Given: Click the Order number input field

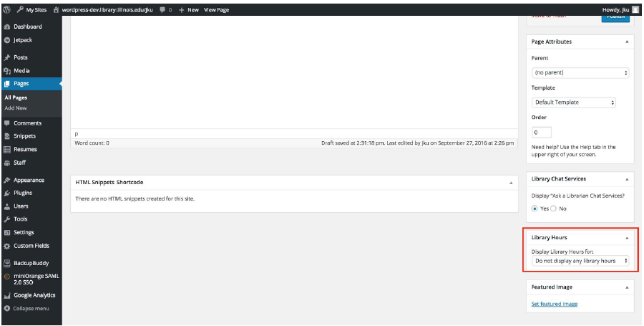Looking at the screenshot, I should coord(541,133).
